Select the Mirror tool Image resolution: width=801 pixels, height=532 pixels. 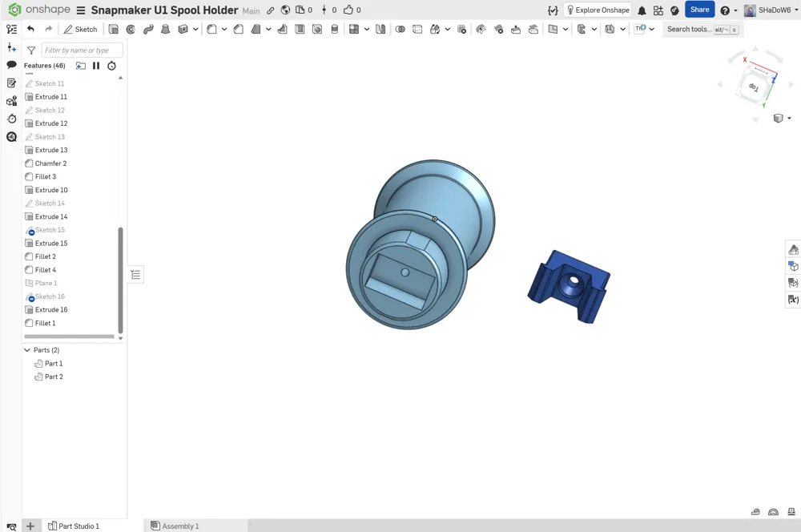coord(380,29)
